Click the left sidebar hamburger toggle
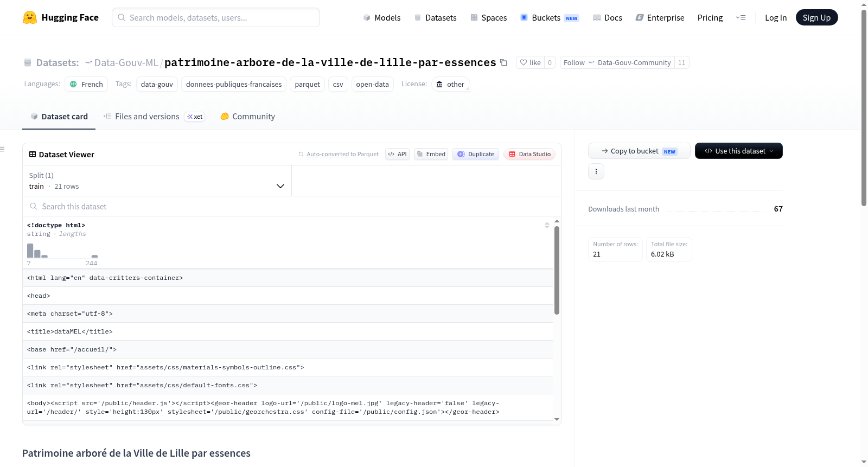Viewport: 868px width, 467px height. (2, 149)
